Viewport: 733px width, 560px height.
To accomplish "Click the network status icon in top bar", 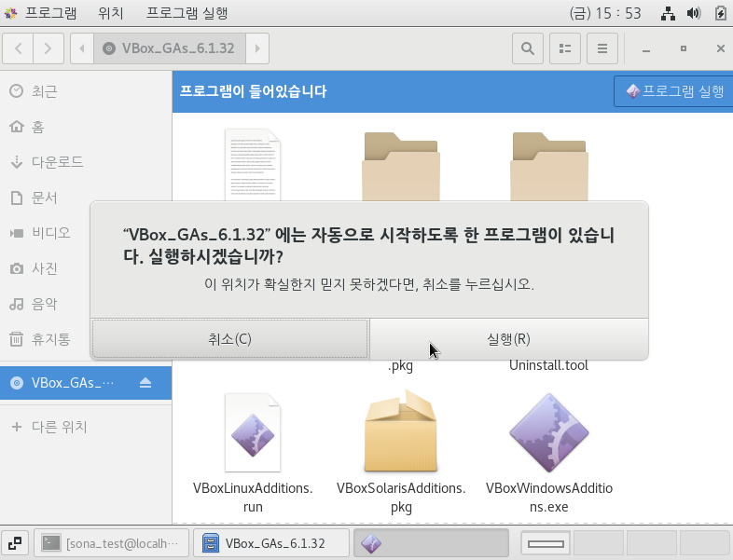I will pos(668,13).
